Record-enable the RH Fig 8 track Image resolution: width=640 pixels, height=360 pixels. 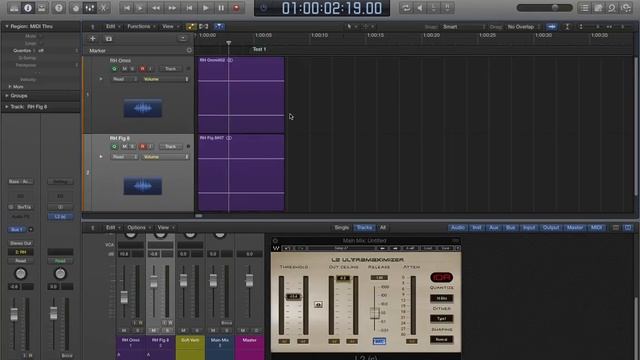click(142, 146)
